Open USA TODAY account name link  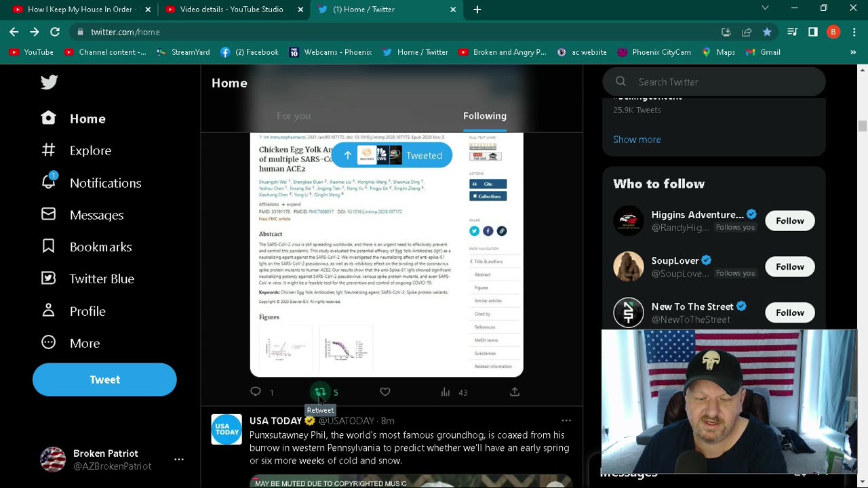[276, 421]
